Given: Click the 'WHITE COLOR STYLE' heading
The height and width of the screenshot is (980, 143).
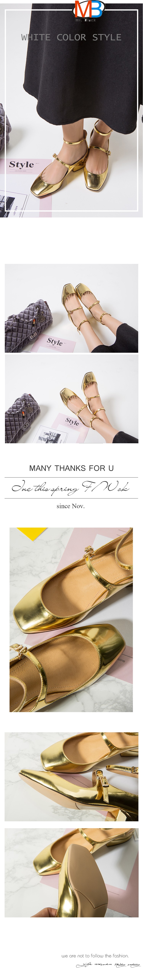Looking at the screenshot, I should tap(71, 37).
